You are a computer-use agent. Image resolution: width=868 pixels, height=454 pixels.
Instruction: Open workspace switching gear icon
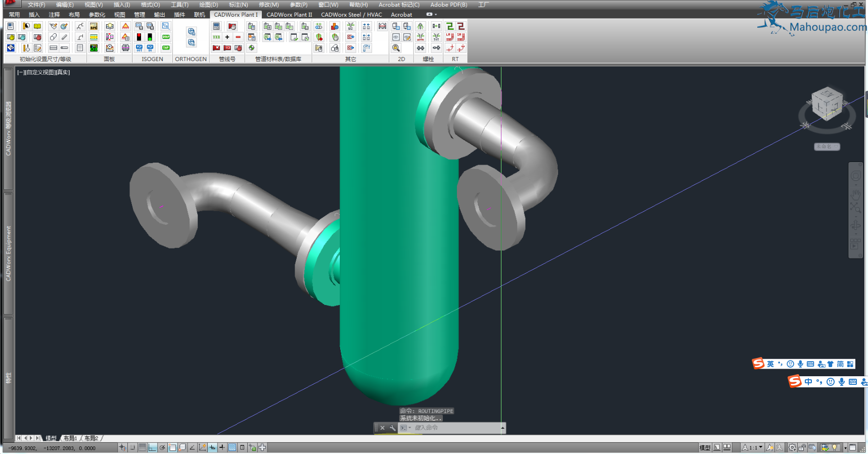coord(792,447)
